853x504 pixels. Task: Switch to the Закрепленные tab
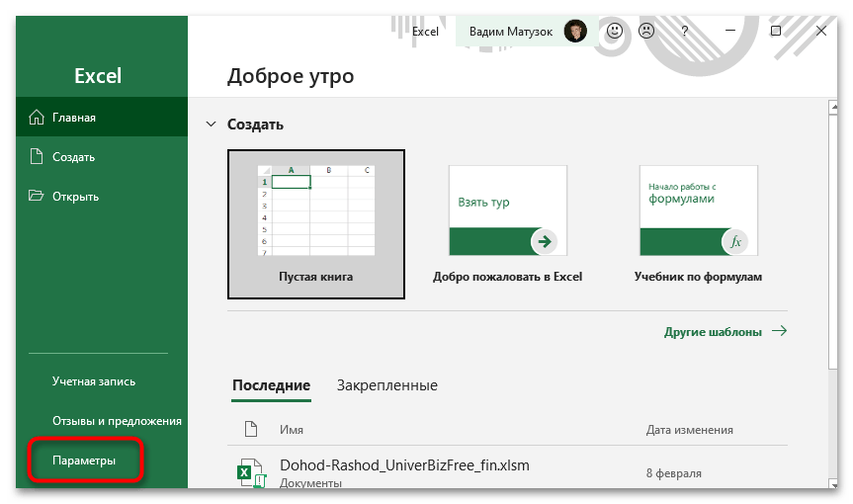(x=386, y=385)
